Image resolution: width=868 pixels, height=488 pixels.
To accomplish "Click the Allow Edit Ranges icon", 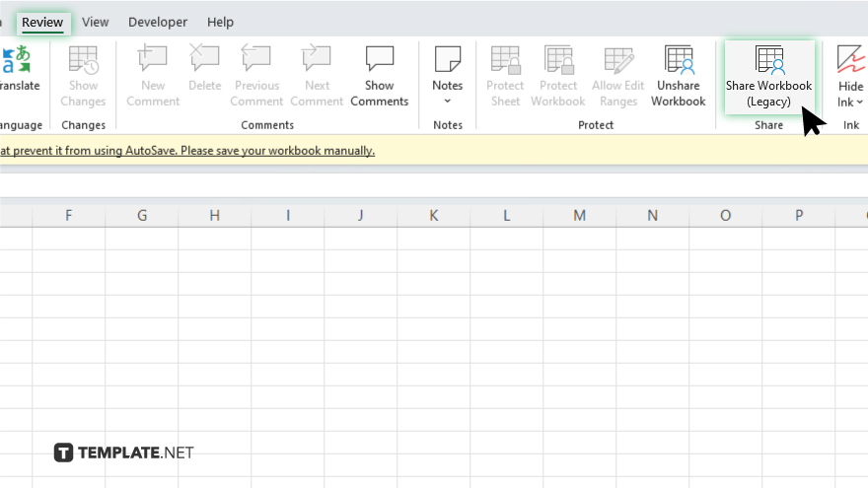I will click(x=617, y=61).
